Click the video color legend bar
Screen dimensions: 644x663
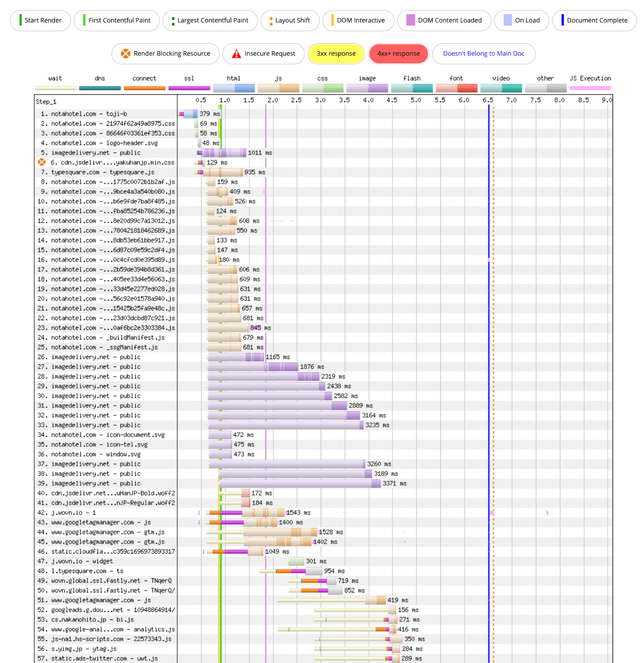501,88
